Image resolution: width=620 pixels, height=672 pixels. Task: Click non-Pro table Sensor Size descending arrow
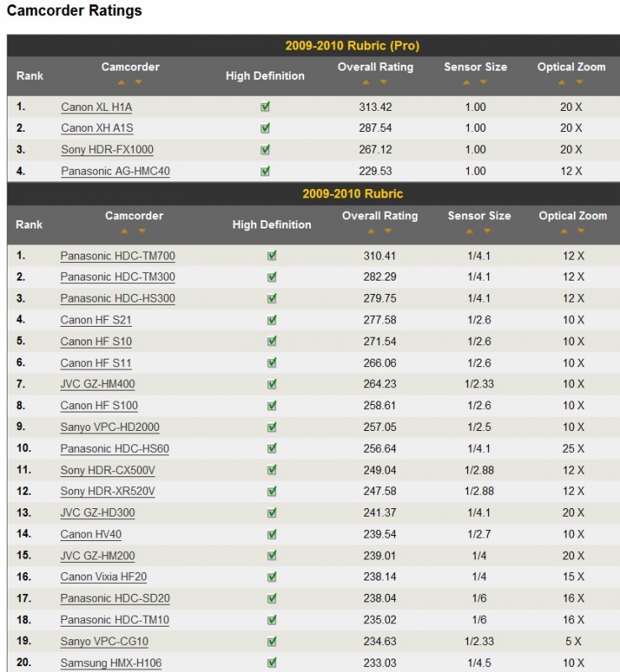[487, 231]
